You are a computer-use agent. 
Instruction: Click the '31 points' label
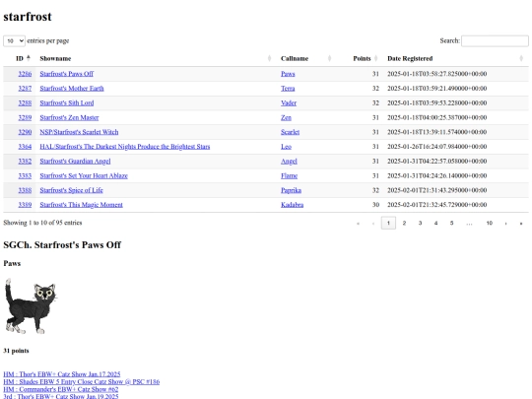16,351
